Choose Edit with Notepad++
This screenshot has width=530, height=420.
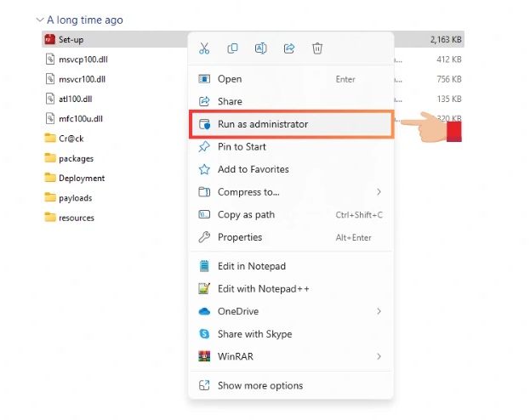[291, 289]
